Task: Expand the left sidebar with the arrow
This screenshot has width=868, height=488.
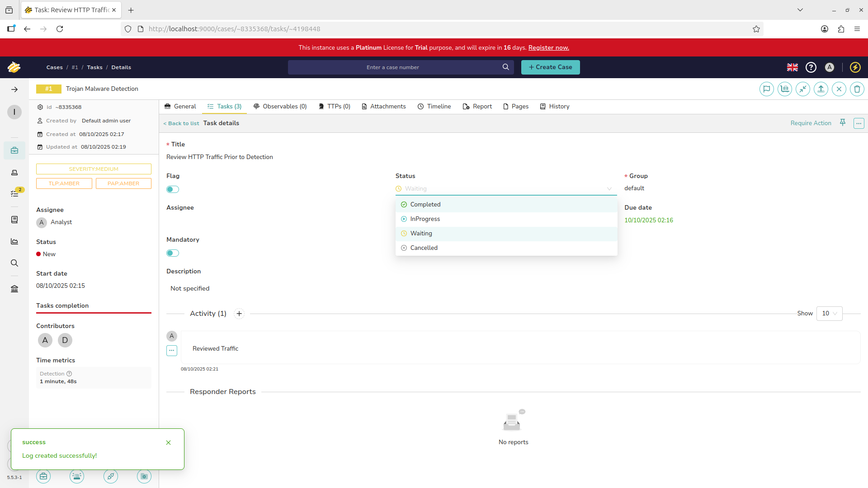Action: click(14, 89)
